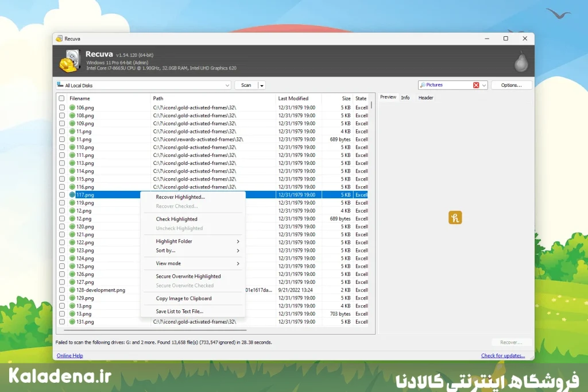Screen dimensions: 588x392
Task: Click the drive icon in All Local Disks box
Action: [60, 85]
